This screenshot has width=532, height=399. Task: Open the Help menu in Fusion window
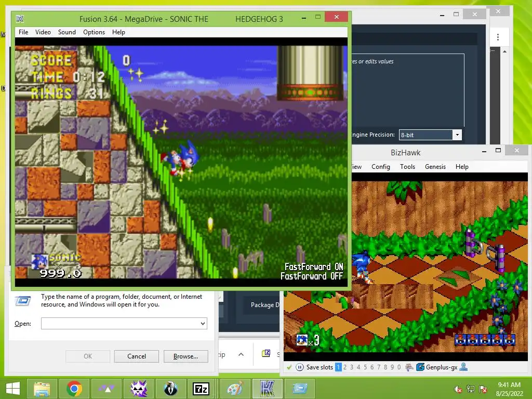click(119, 32)
